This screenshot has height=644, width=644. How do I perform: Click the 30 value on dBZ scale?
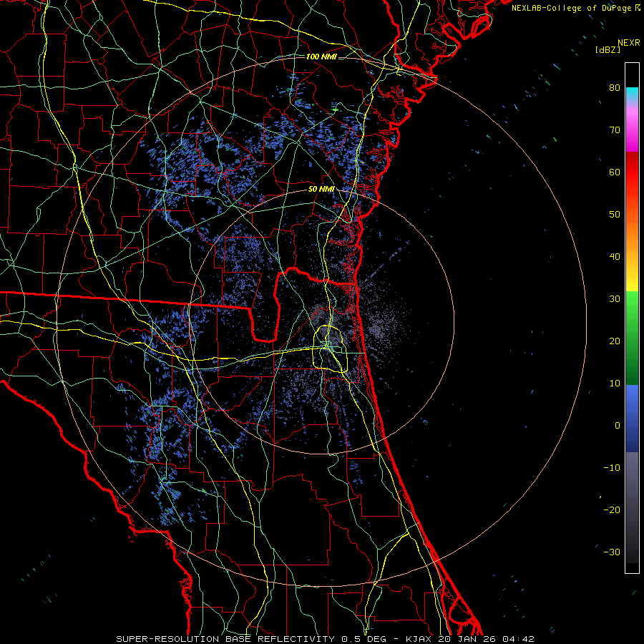click(x=615, y=298)
